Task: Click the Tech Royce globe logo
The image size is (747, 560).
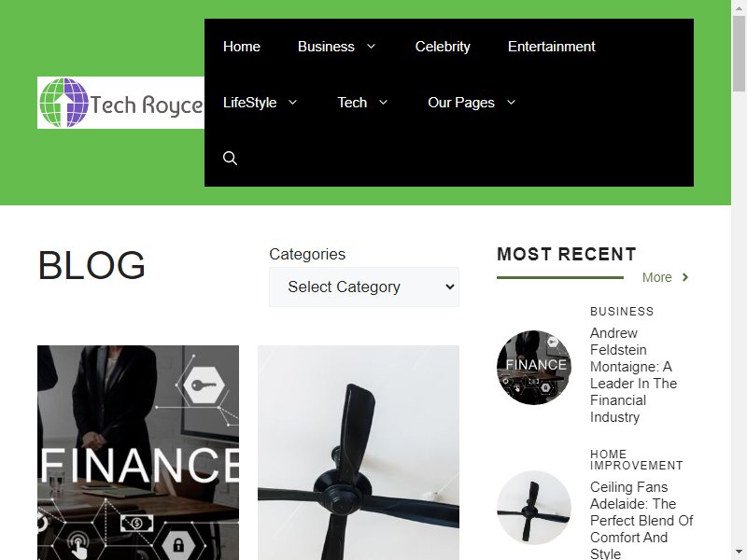Action: [x=120, y=103]
